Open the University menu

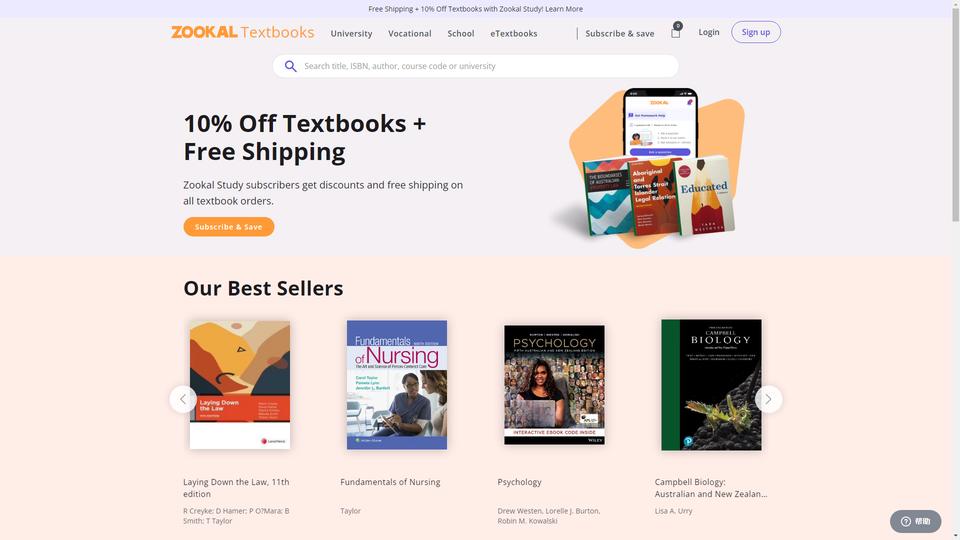coord(351,34)
